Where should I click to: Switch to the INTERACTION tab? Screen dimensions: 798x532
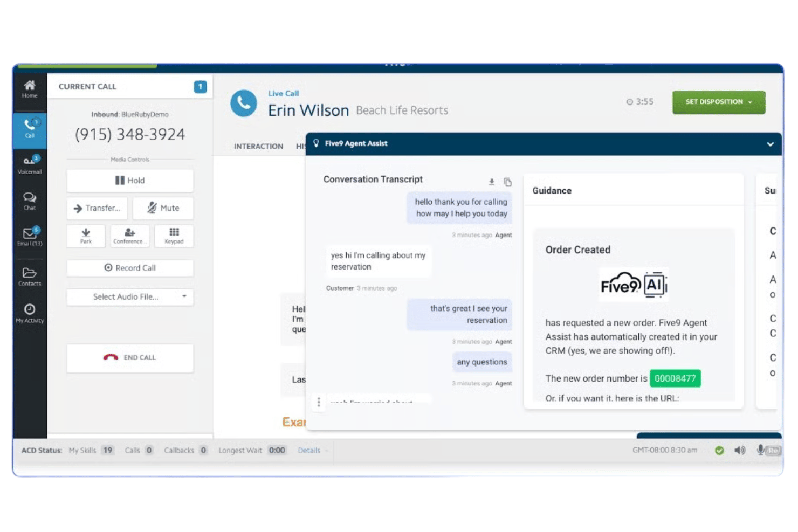[x=258, y=147]
